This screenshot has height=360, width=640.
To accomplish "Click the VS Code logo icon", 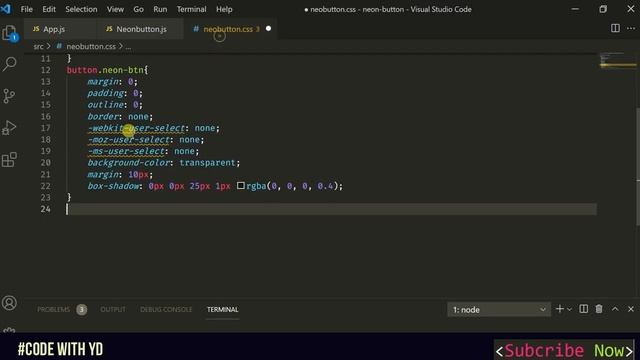I will pos(6,9).
